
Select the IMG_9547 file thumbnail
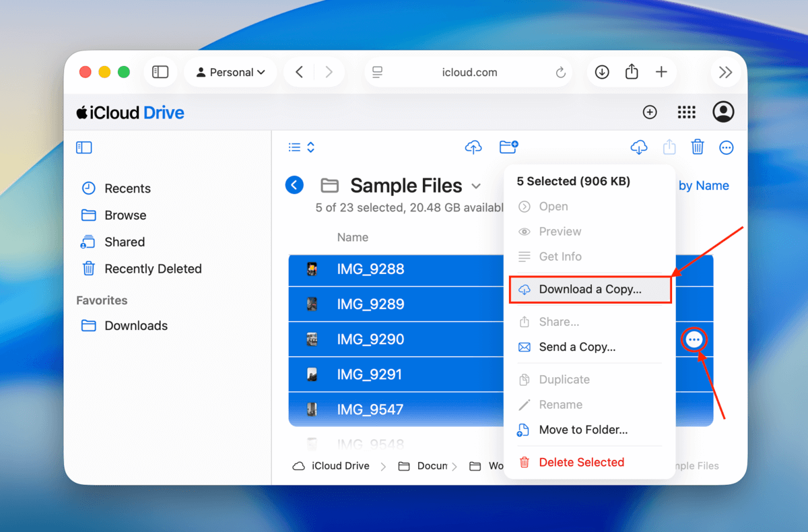coord(312,409)
